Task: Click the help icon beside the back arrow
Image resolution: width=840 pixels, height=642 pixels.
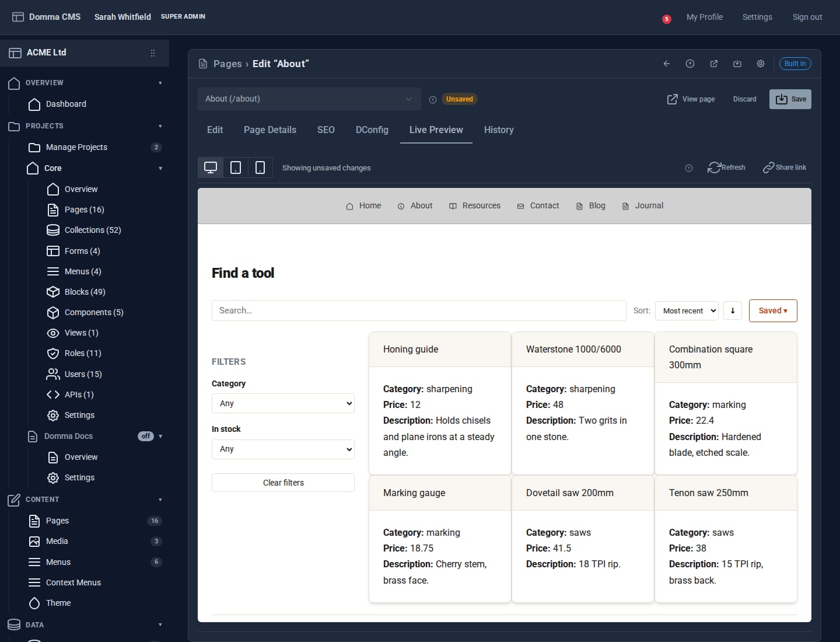Action: coord(690,64)
